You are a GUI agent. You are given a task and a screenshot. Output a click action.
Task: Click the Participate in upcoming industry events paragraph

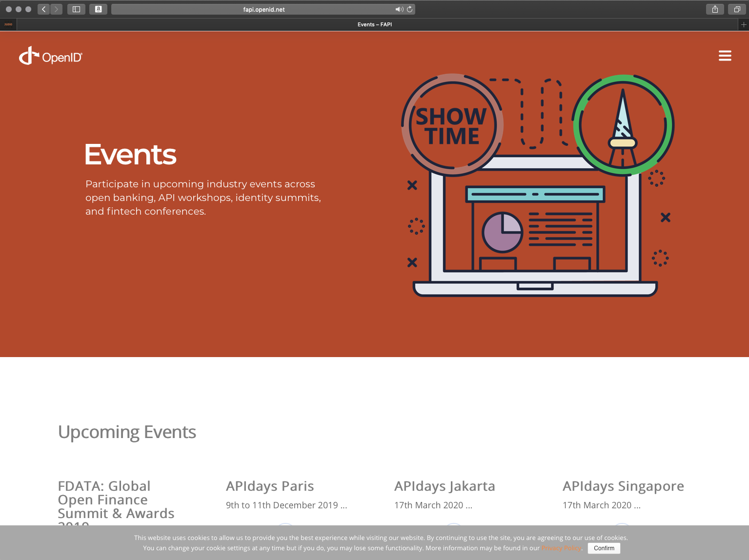[203, 198]
